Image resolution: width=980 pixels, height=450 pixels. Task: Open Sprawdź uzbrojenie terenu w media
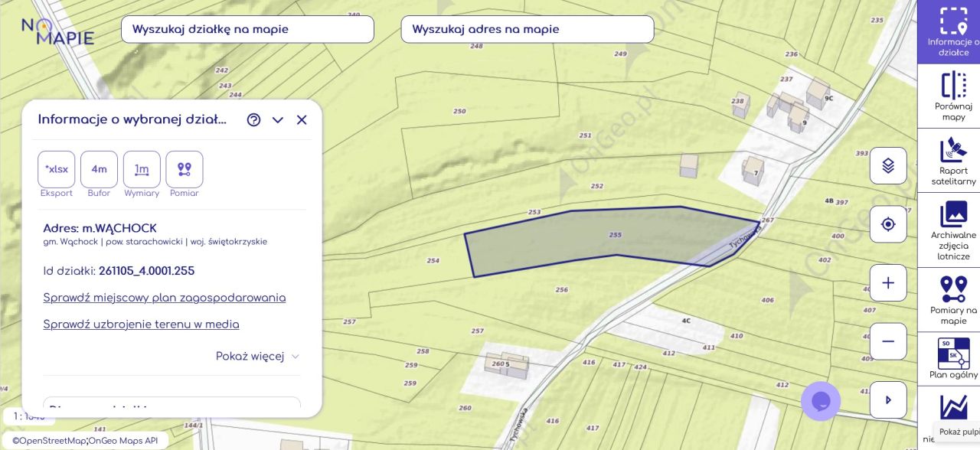tap(141, 324)
